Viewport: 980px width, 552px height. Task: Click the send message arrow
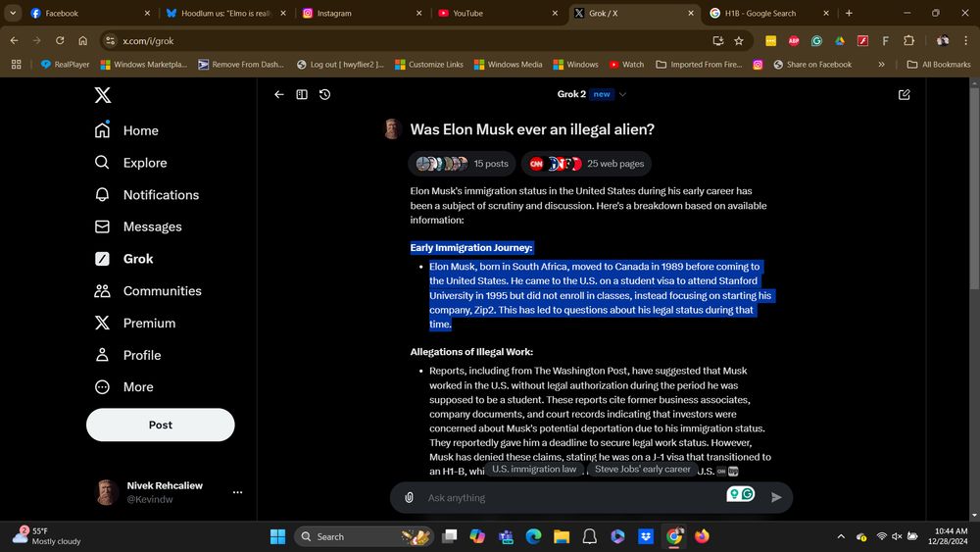776,498
